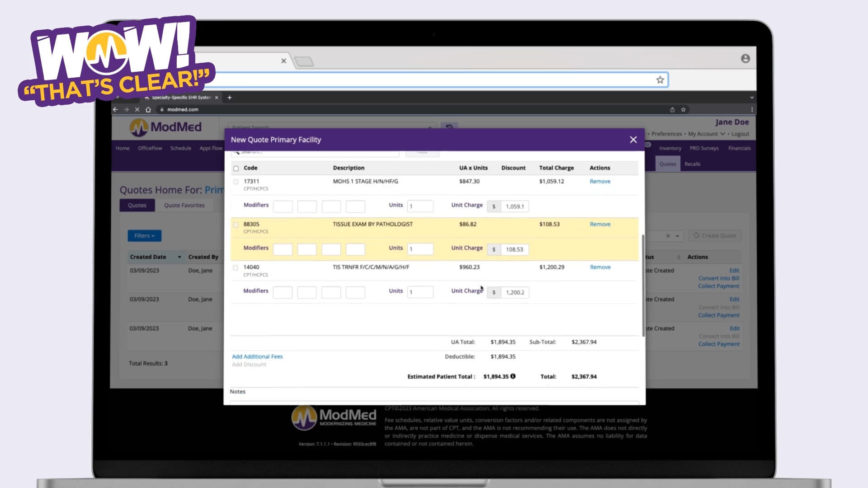Switch to the Recalls tab

692,164
